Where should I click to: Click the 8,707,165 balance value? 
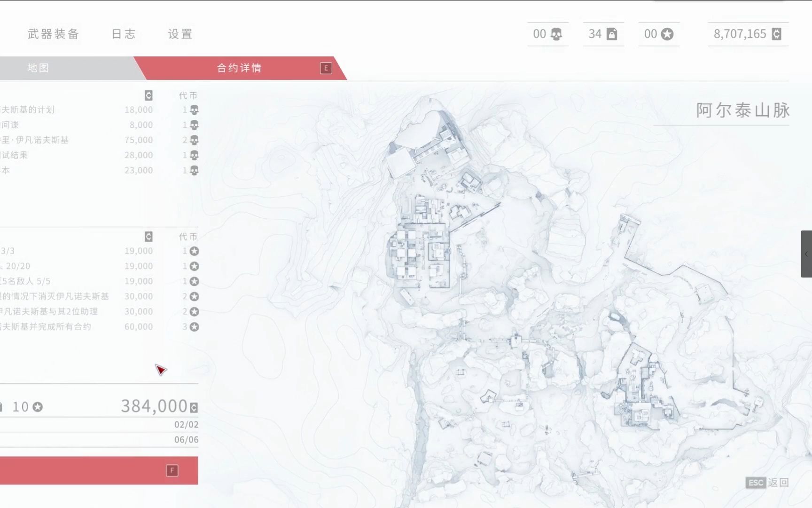740,34
